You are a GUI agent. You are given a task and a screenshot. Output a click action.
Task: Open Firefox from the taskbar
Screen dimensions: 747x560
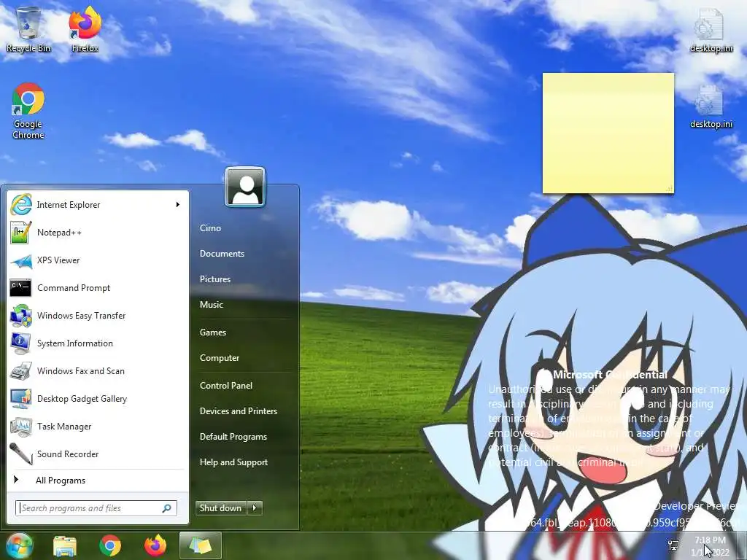coord(155,545)
